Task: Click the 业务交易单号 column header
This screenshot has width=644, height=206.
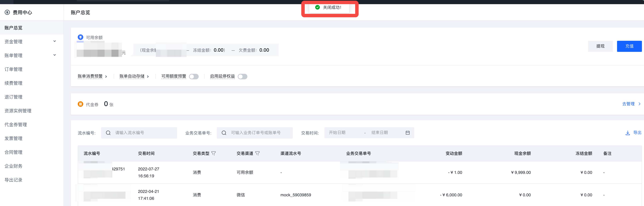Action: (x=358, y=153)
